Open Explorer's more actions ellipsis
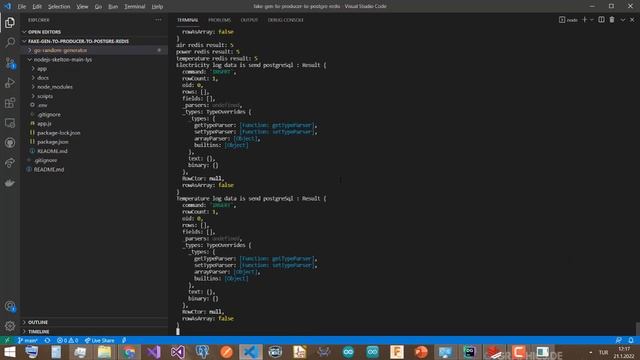 (x=158, y=20)
